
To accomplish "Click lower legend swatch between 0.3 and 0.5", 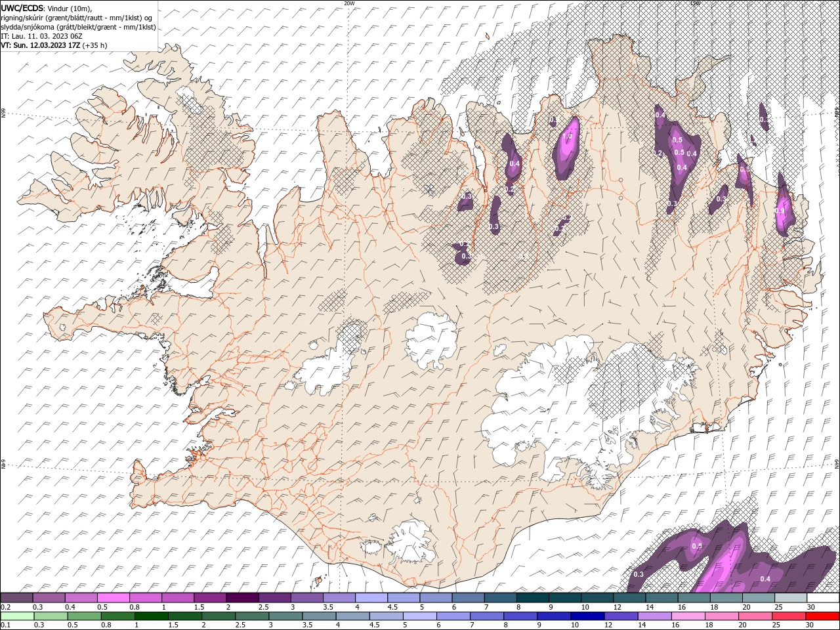I will 51,616.
